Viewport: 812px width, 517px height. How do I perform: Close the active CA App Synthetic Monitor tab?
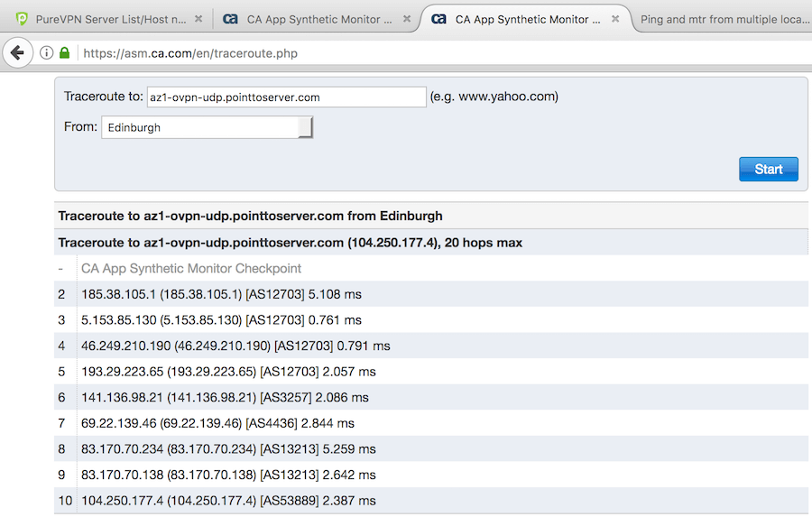coord(615,19)
